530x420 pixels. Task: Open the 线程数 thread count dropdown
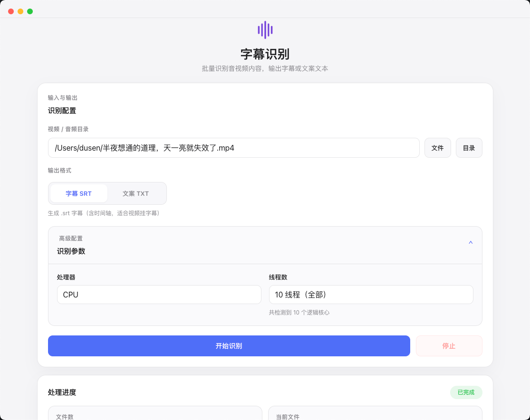(371, 295)
